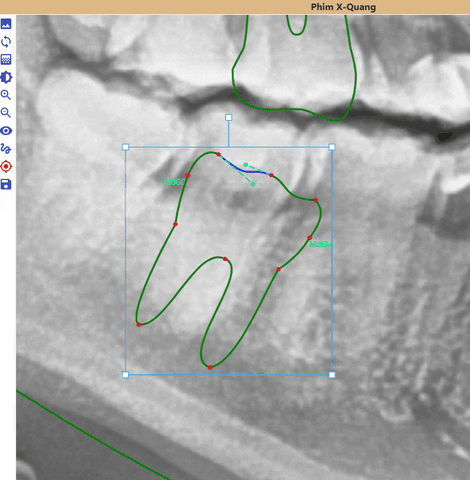This screenshot has height=480, width=470.
Task: Click the red control point at distal root tip
Action: pos(139,325)
